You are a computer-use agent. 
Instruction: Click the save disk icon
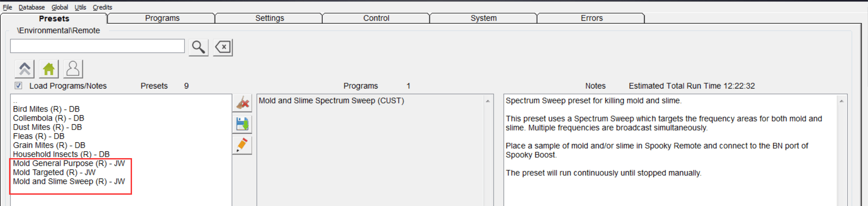pos(242,124)
